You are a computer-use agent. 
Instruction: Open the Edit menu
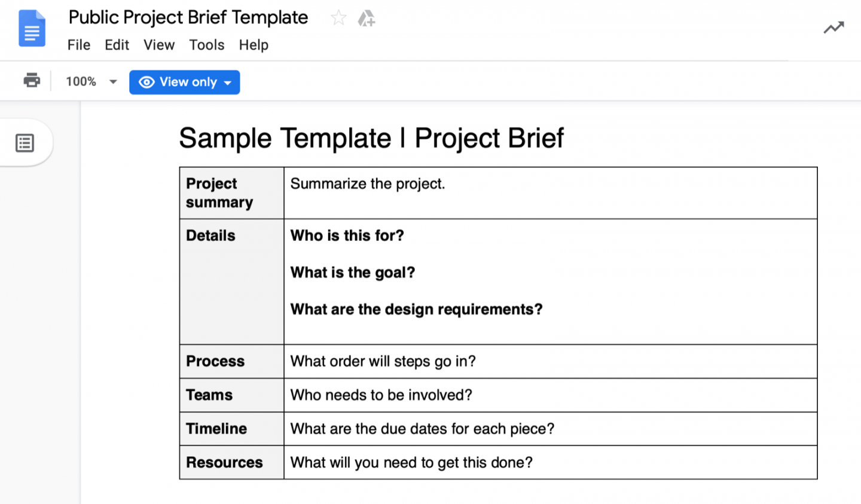pos(117,45)
